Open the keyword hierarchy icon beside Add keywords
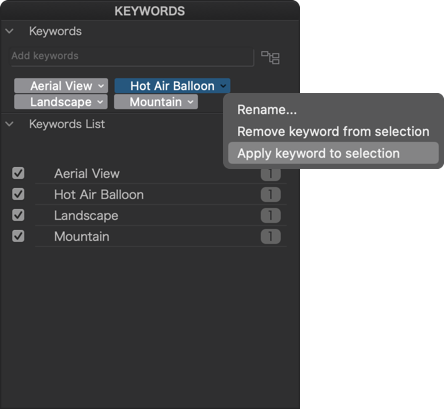The image size is (444, 409). (x=270, y=57)
